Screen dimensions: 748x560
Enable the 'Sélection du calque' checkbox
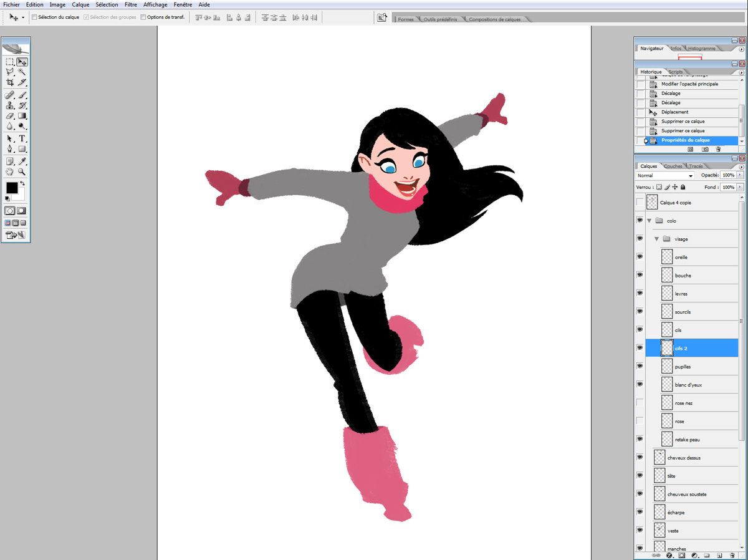[34, 17]
